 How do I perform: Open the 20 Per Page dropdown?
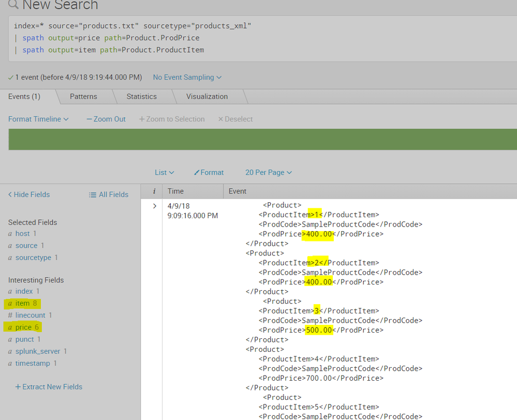pyautogui.click(x=268, y=173)
